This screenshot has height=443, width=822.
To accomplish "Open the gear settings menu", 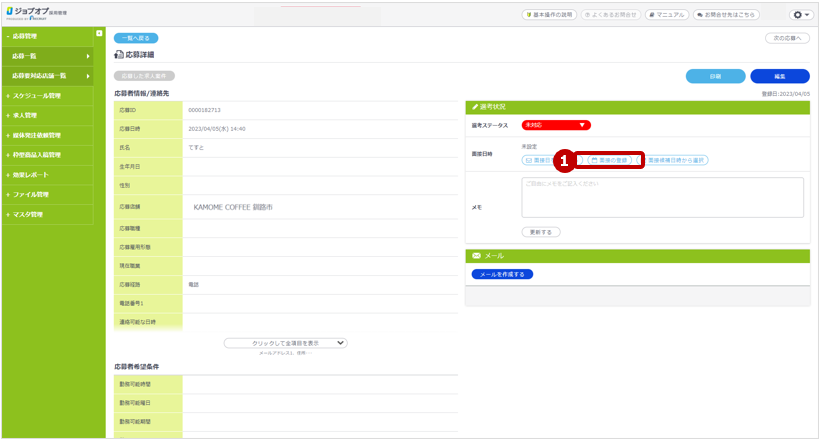I will pos(801,15).
